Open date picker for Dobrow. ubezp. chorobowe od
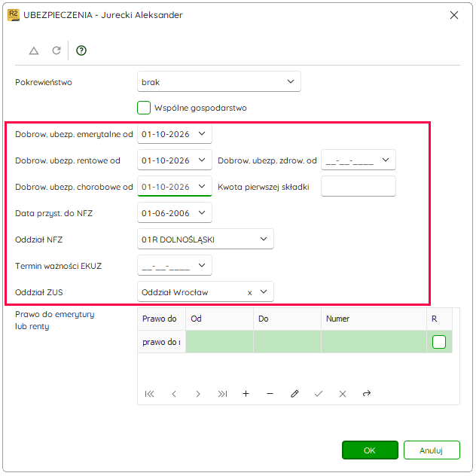The width and height of the screenshot is (476, 476). pyautogui.click(x=202, y=186)
